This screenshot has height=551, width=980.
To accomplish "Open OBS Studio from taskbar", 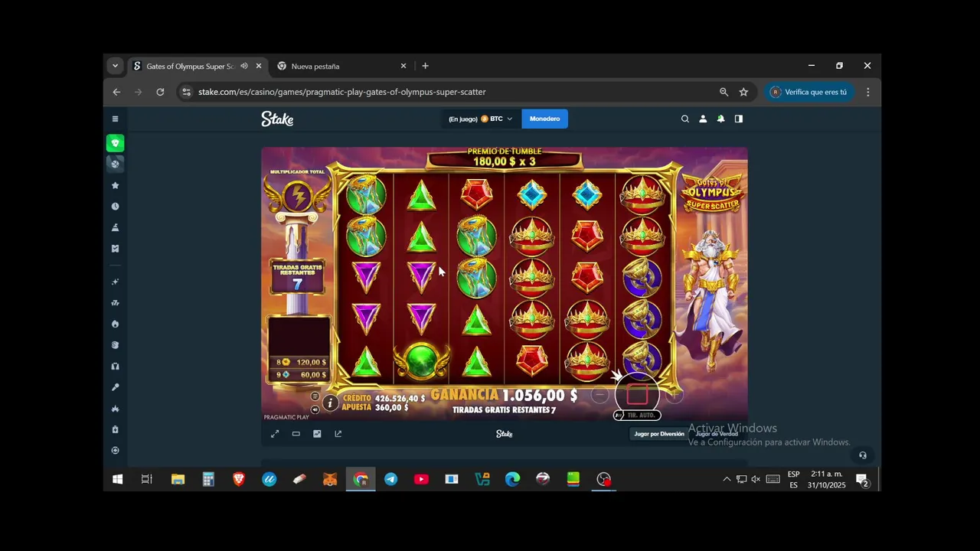I will click(604, 479).
